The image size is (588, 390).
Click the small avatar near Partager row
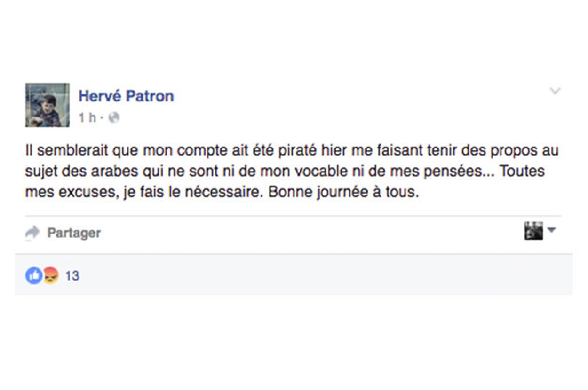[533, 231]
